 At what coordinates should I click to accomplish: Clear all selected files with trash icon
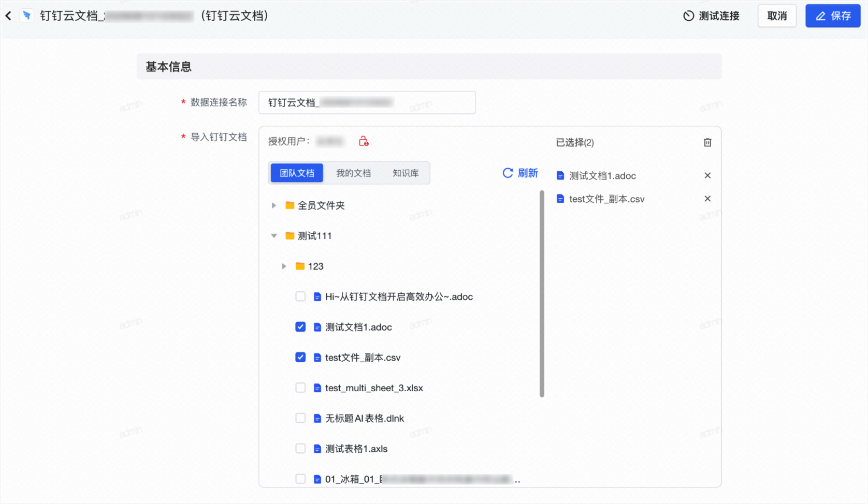(x=707, y=142)
